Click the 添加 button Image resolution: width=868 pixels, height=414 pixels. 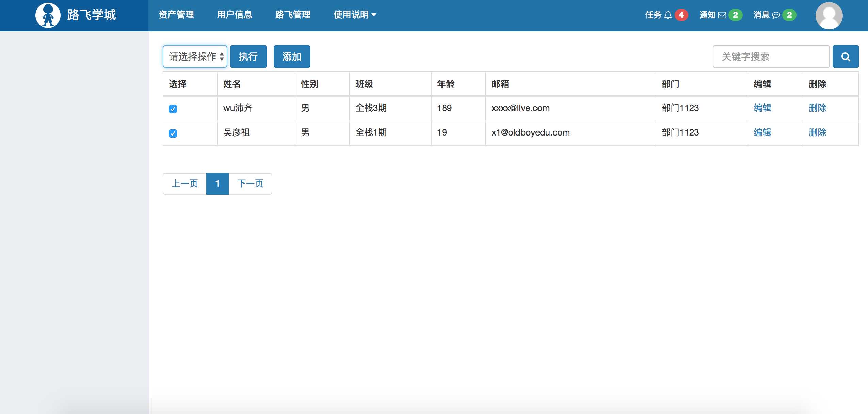coord(292,57)
